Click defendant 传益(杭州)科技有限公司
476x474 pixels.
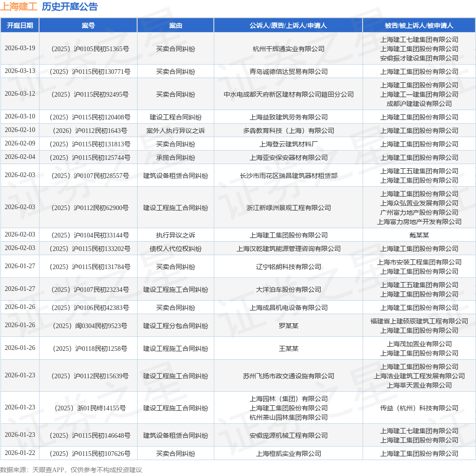pyautogui.click(x=419, y=408)
